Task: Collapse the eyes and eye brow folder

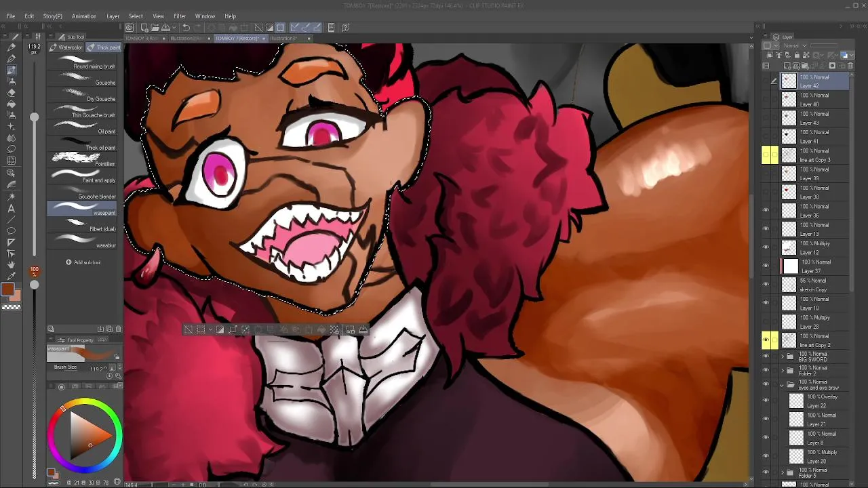Action: click(783, 384)
